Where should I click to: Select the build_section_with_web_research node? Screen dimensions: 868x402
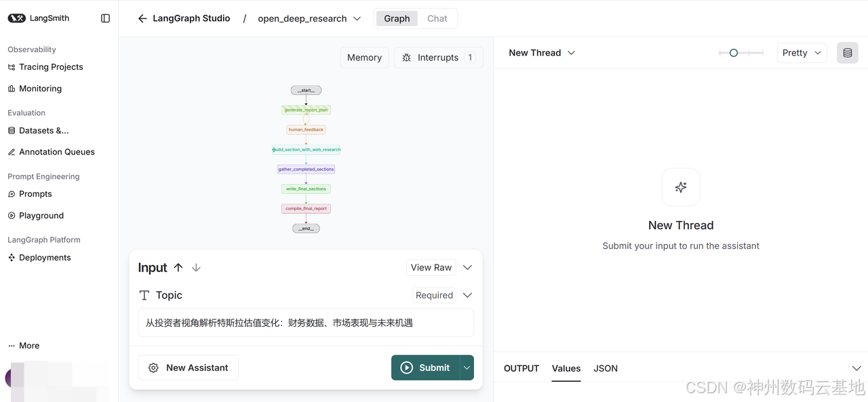(307, 150)
